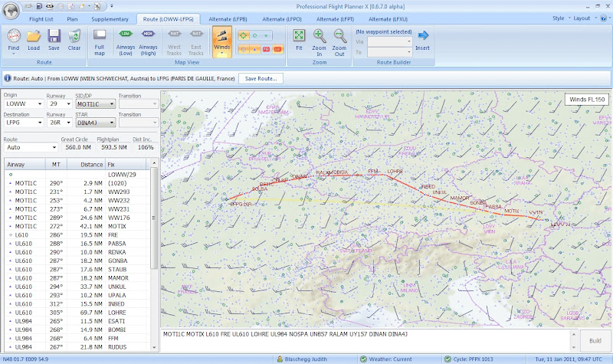Click the Fit map zoom icon
This screenshot has height=364, width=613.
[299, 39]
